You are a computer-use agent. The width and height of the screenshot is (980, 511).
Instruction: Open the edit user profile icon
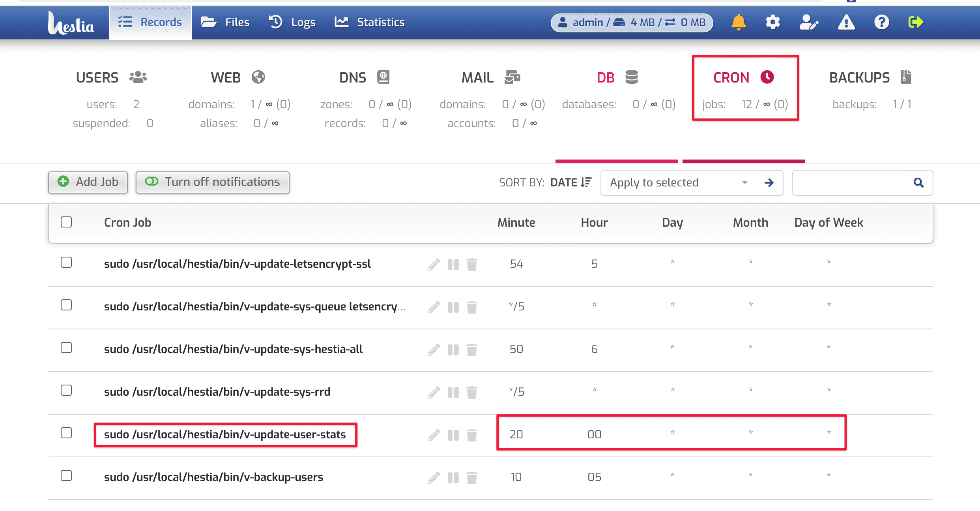(x=808, y=23)
